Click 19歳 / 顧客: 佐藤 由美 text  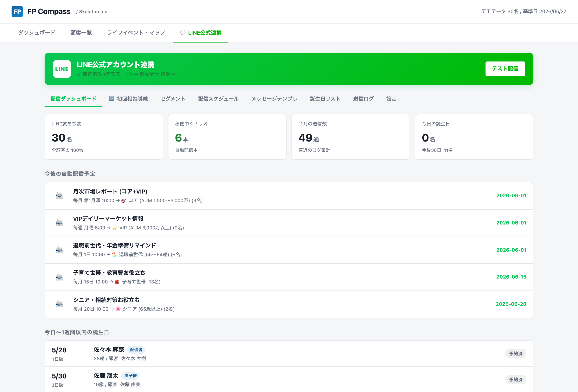(x=117, y=385)
